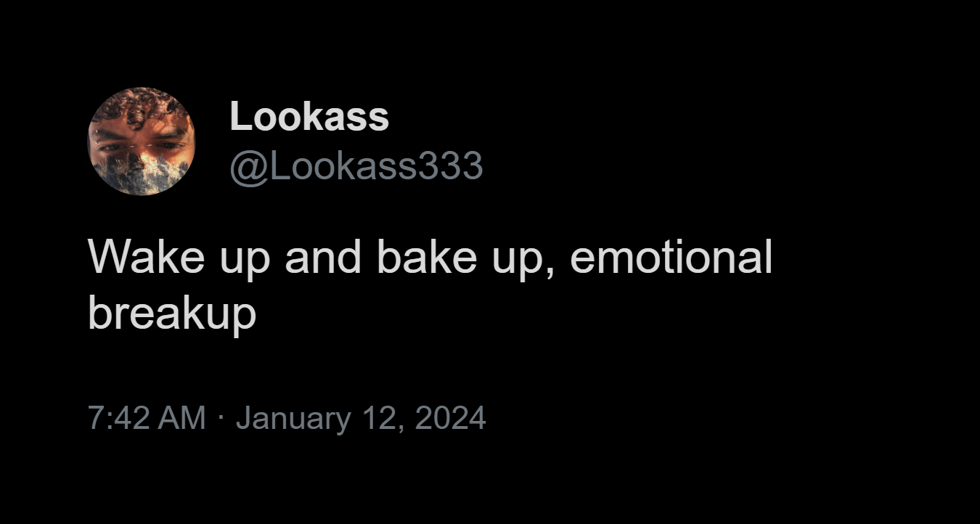Image resolution: width=980 pixels, height=524 pixels.
Task: Click the word "and" in the tweet
Action: (x=323, y=257)
